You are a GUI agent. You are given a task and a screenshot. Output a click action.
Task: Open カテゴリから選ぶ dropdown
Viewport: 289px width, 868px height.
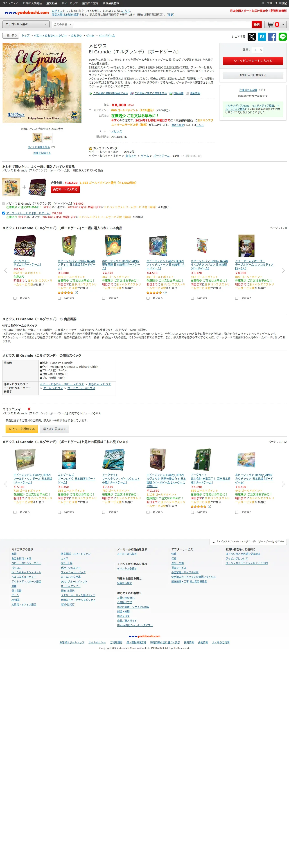(26, 24)
